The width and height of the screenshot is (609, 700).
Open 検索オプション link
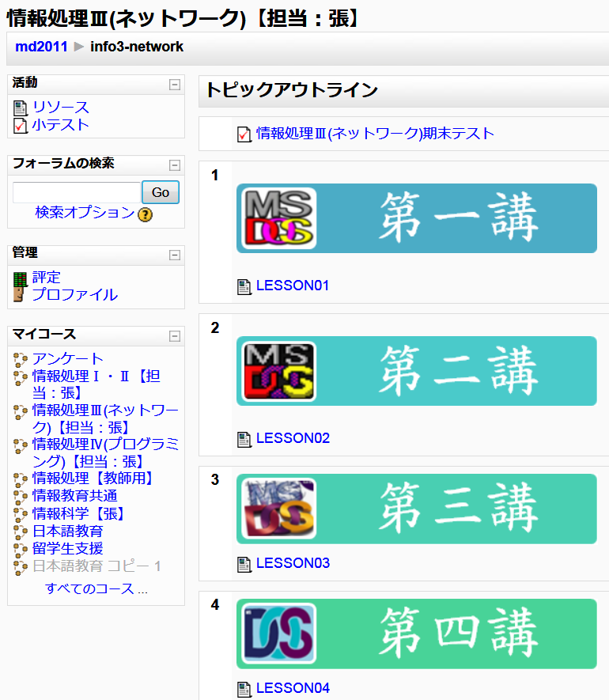click(x=85, y=212)
